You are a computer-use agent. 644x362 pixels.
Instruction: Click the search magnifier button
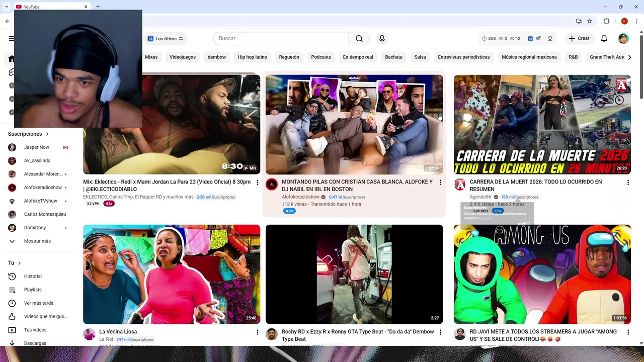[x=359, y=39]
